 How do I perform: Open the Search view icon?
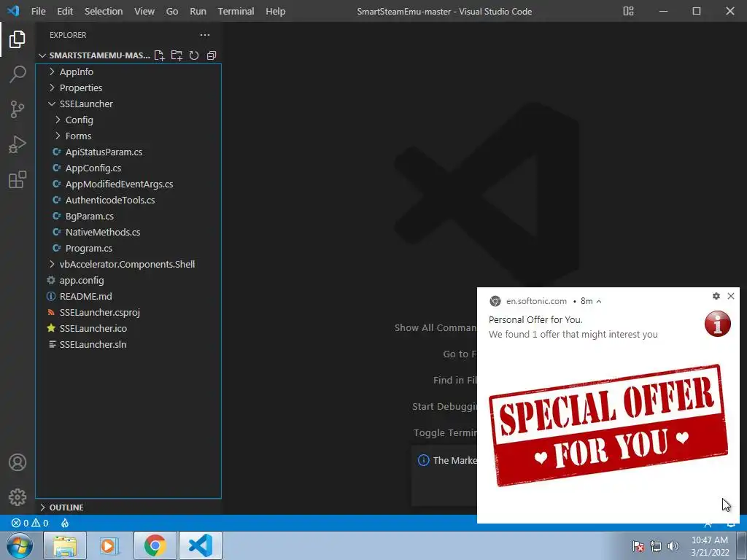click(18, 74)
